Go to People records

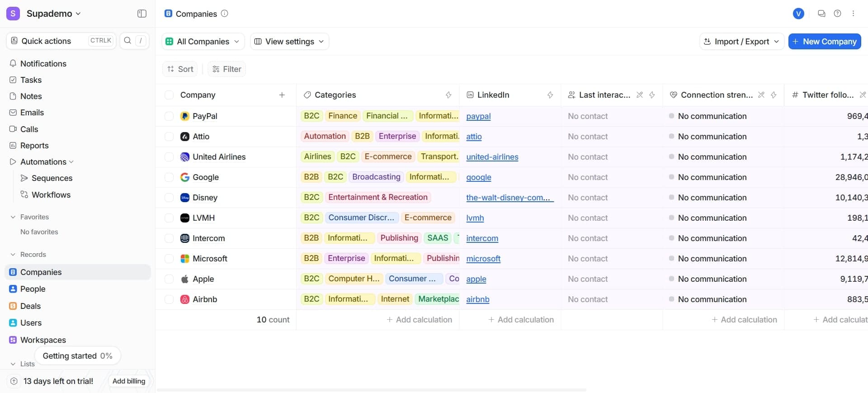click(x=33, y=289)
